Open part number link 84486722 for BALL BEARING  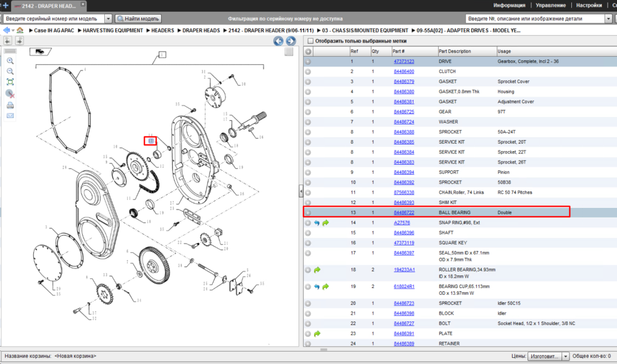404,212
